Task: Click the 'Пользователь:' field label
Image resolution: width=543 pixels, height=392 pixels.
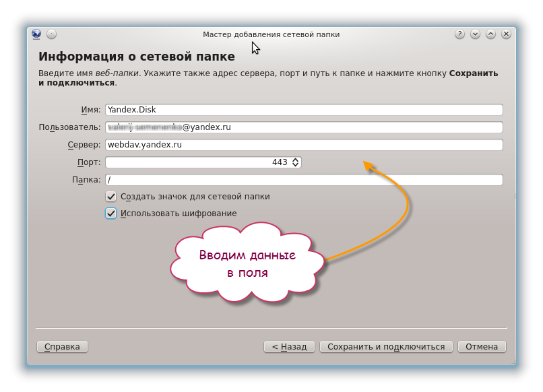Action: [x=69, y=127]
